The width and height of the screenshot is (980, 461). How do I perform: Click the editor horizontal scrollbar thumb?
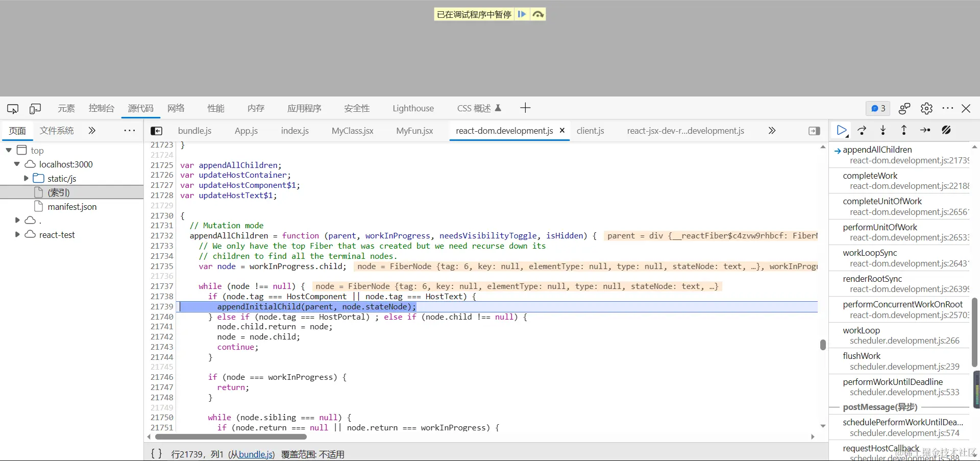point(231,437)
